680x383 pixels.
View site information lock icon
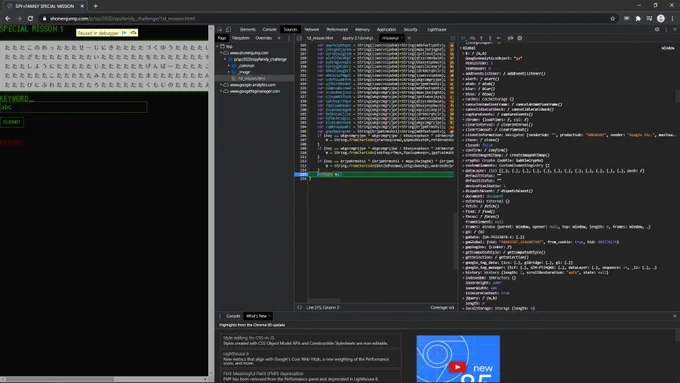click(x=44, y=19)
